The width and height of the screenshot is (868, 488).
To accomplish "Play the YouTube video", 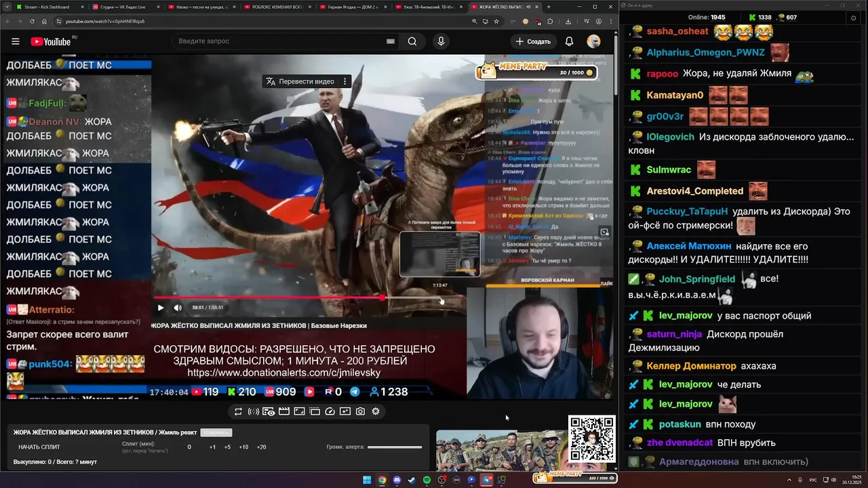I will pyautogui.click(x=161, y=308).
